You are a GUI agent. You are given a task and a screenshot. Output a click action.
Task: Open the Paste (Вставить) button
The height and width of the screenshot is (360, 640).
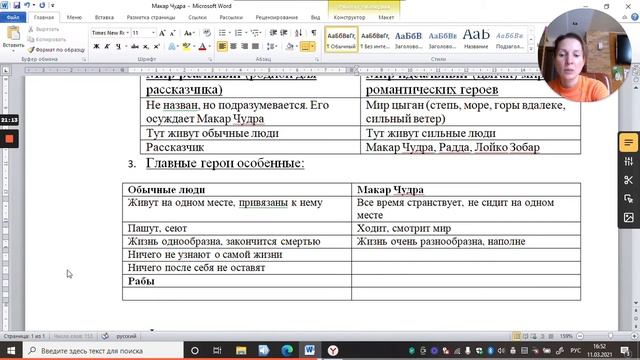[x=13, y=38]
